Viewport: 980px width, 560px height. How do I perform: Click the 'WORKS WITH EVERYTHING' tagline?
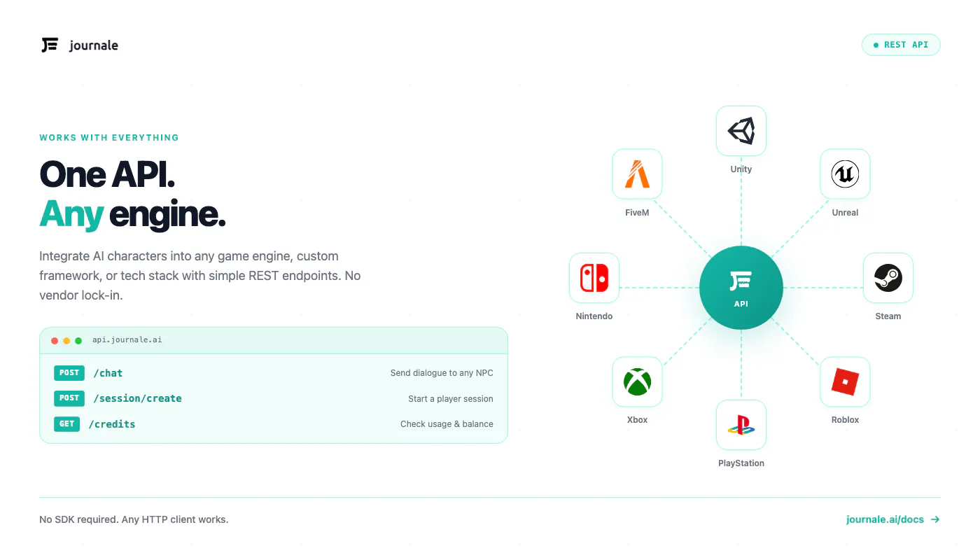coord(109,138)
